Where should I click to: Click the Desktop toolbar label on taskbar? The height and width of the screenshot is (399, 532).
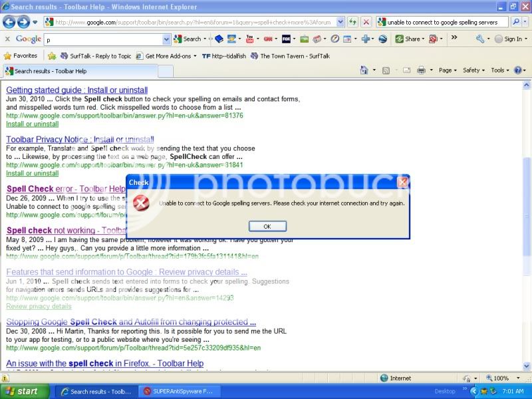[x=445, y=392]
